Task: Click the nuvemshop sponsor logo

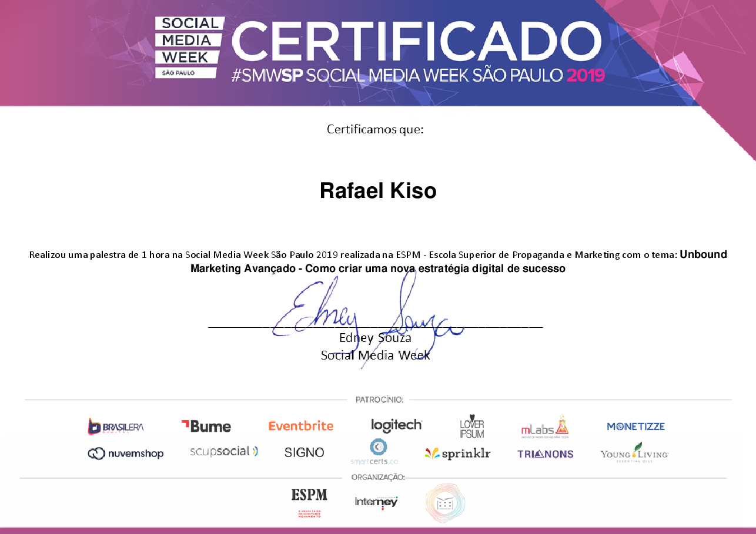Action: [x=126, y=454]
